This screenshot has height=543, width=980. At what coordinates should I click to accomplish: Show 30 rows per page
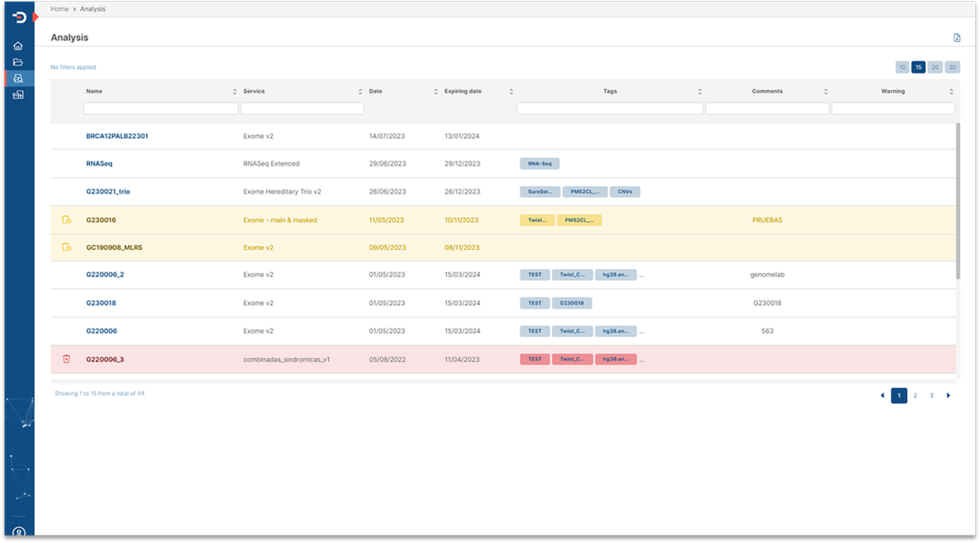[952, 67]
